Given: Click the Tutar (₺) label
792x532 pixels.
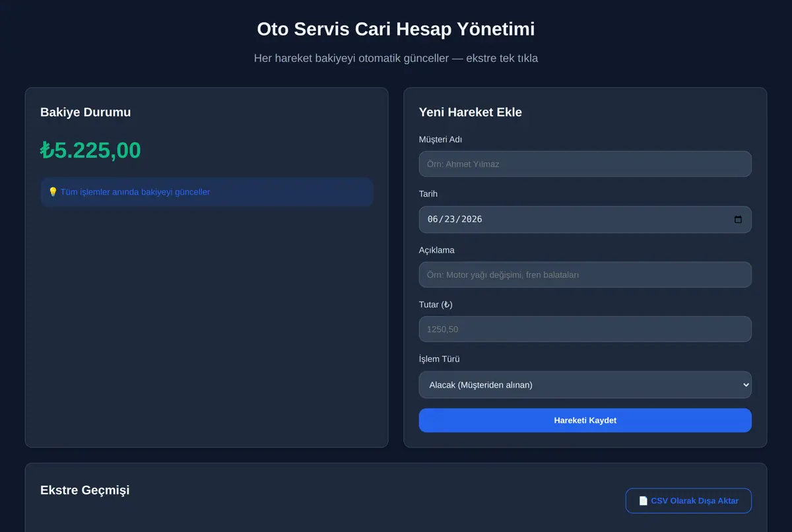Looking at the screenshot, I should 436,304.
